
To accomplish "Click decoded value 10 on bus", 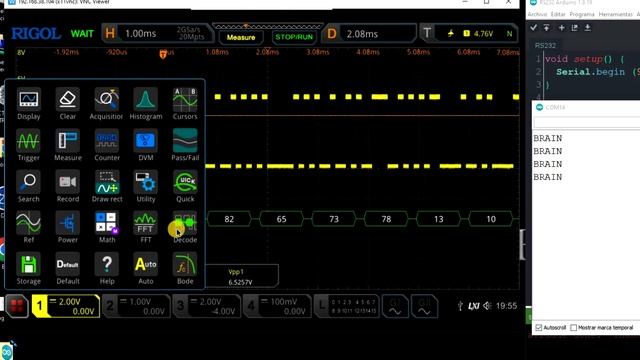I will 491,219.
